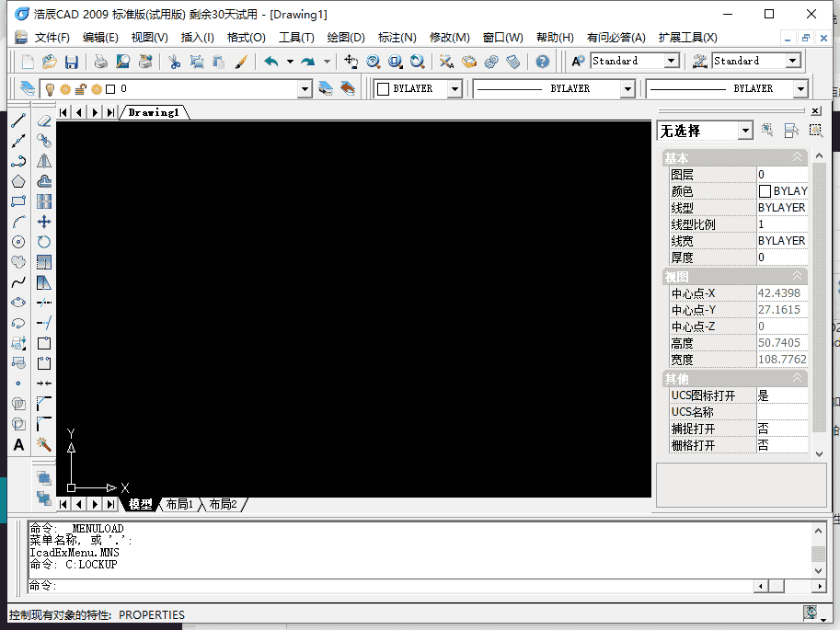Viewport: 840px width, 630px height.
Task: Open the layer selection dropdown list
Action: [304, 88]
